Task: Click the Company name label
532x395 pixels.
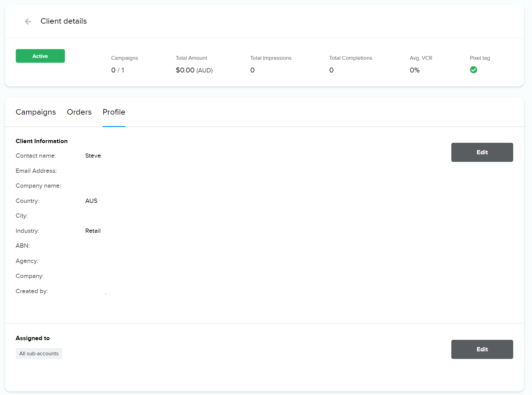Action: (38, 186)
